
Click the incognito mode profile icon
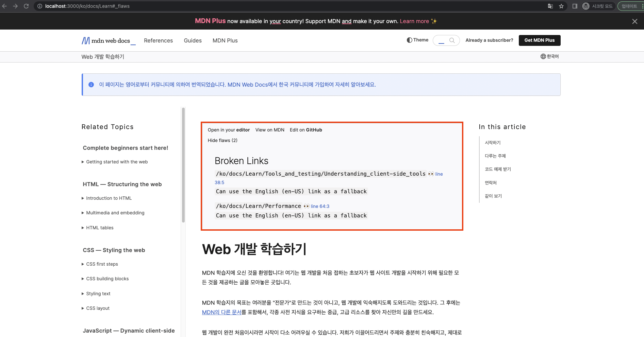click(x=586, y=6)
